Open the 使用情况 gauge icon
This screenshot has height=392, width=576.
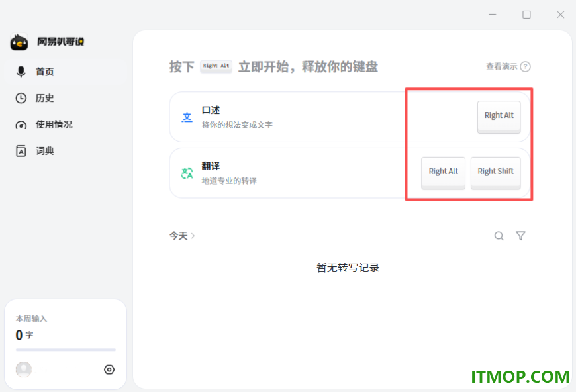point(21,124)
